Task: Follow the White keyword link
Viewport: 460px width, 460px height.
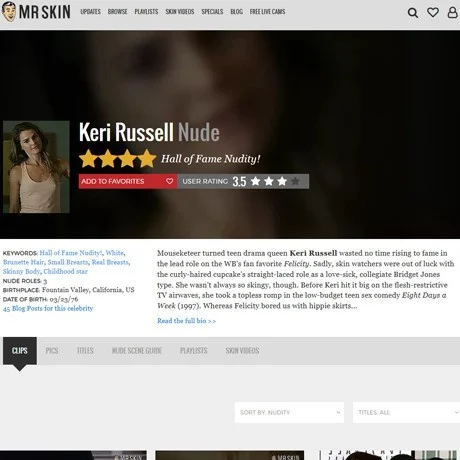Action: 115,253
